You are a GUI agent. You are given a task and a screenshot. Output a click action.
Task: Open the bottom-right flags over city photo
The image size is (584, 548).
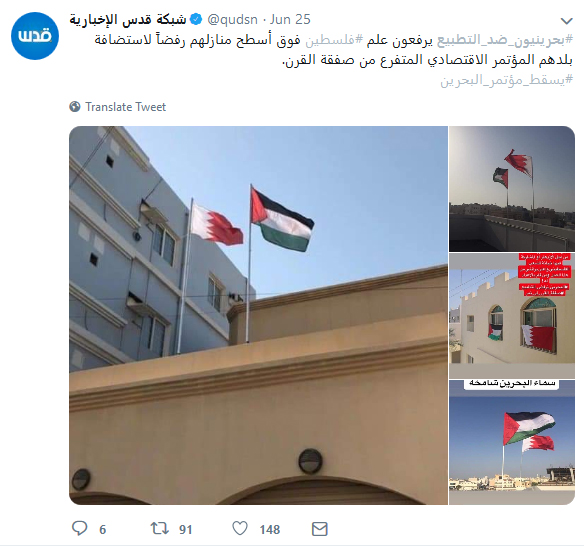[x=512, y=442]
